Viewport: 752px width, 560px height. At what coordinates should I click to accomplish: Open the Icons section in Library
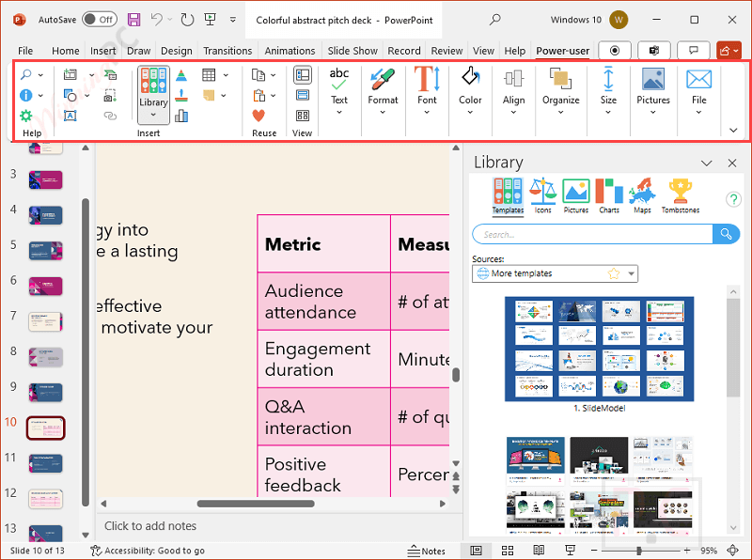click(x=542, y=195)
